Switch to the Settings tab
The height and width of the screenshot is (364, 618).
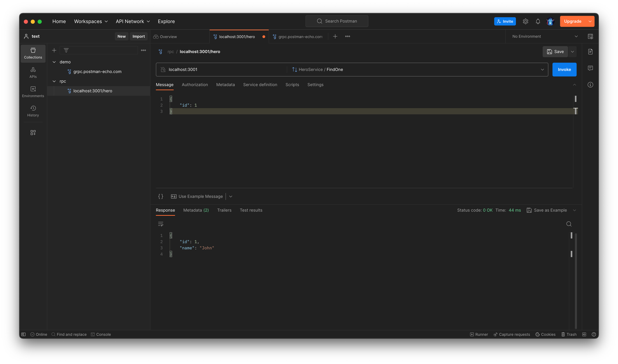coord(315,85)
